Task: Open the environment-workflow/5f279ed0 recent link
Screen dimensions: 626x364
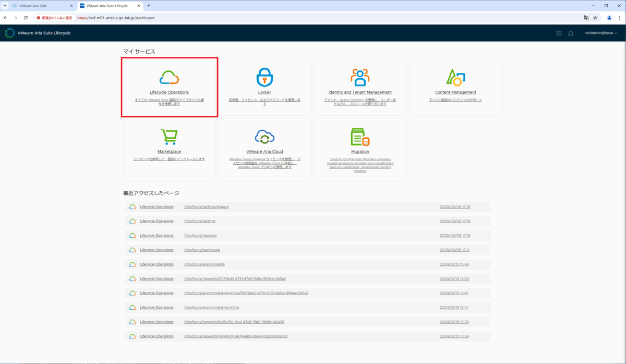Action: click(246, 293)
